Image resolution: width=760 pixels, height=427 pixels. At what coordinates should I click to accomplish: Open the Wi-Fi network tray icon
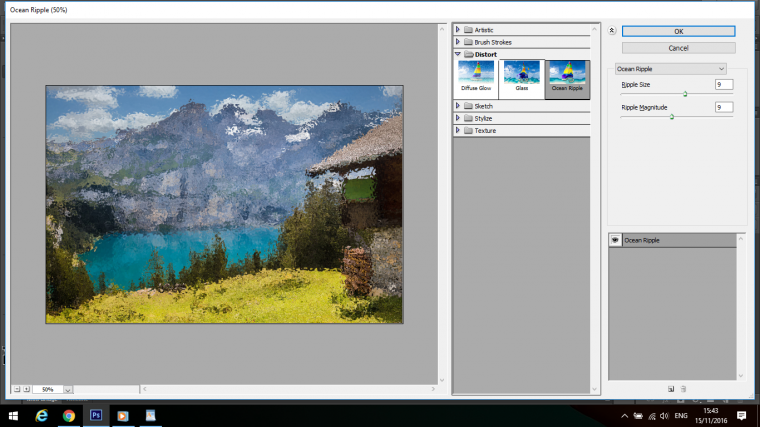click(652, 416)
